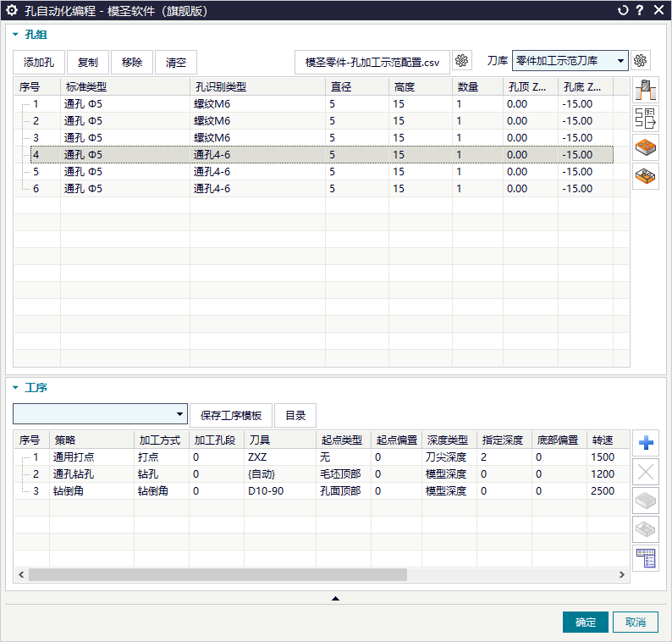The width and height of the screenshot is (672, 642).
Task: Click the scrollbar left arrow
Action: click(21, 575)
